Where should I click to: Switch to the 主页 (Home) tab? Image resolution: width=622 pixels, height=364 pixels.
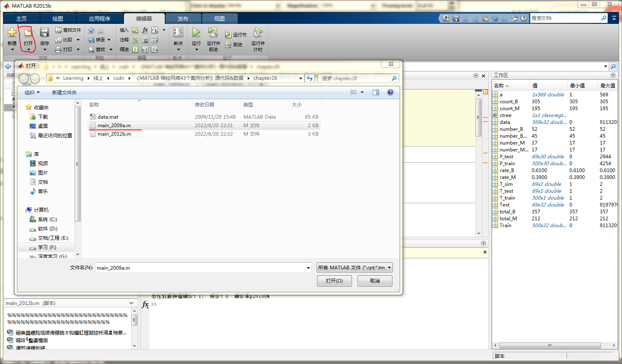click(x=21, y=19)
